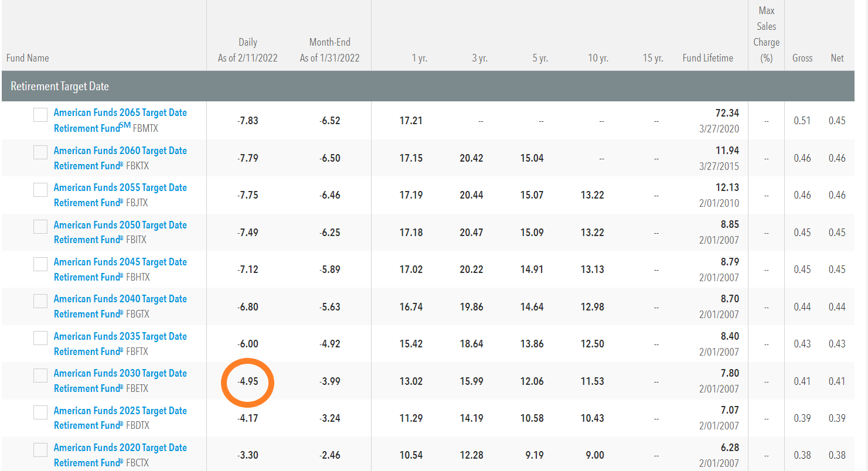Select month-end value -3.99
This screenshot has width=868, height=471.
pos(330,381)
